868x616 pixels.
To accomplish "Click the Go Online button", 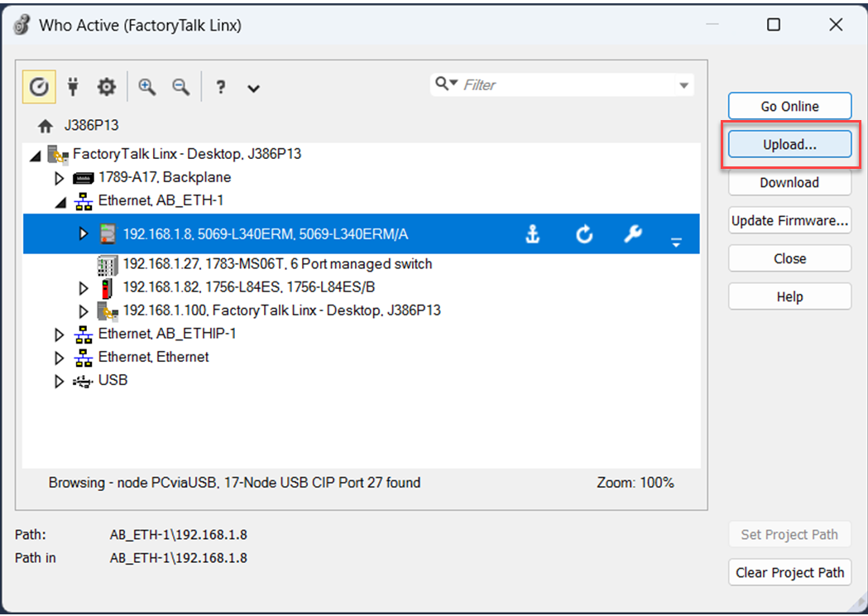I will pyautogui.click(x=789, y=106).
